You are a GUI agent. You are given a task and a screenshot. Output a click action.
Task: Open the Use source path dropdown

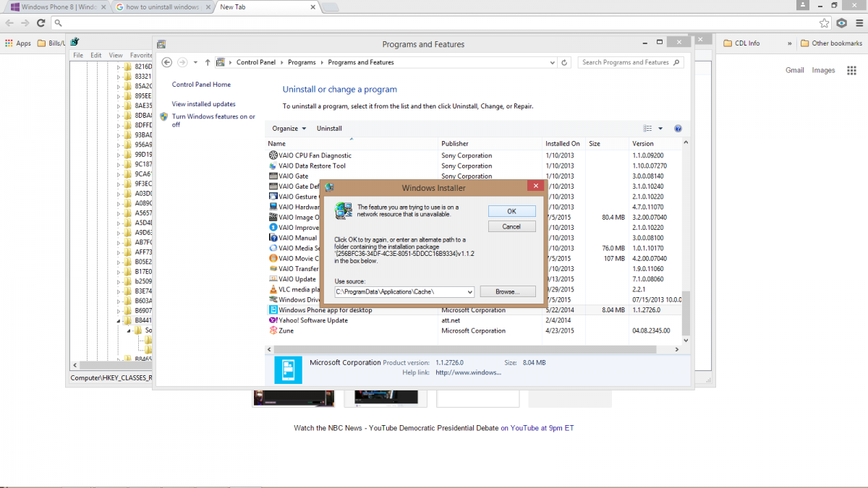(470, 292)
